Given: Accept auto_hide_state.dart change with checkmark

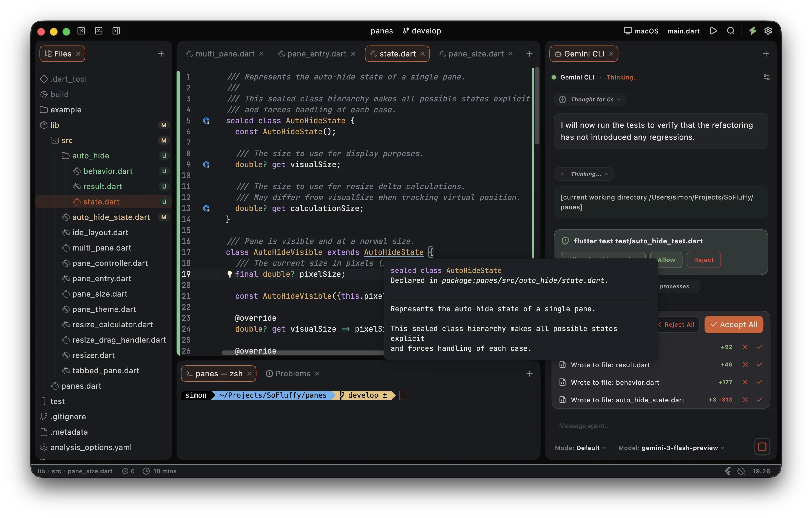Looking at the screenshot, I should point(759,400).
